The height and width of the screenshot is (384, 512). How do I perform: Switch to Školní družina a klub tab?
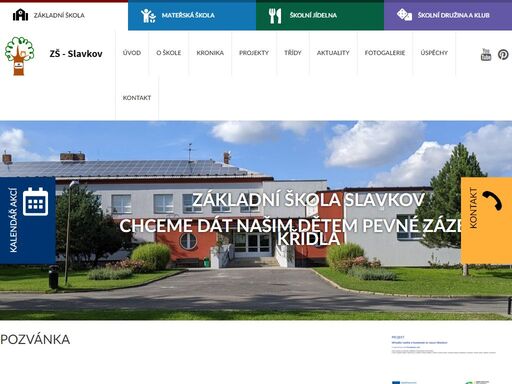click(448, 16)
